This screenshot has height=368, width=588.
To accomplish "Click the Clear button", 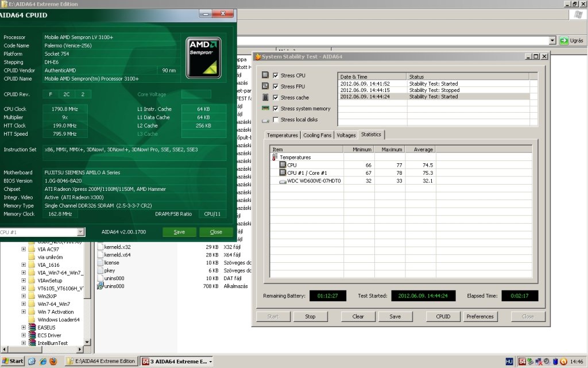I will (x=358, y=317).
